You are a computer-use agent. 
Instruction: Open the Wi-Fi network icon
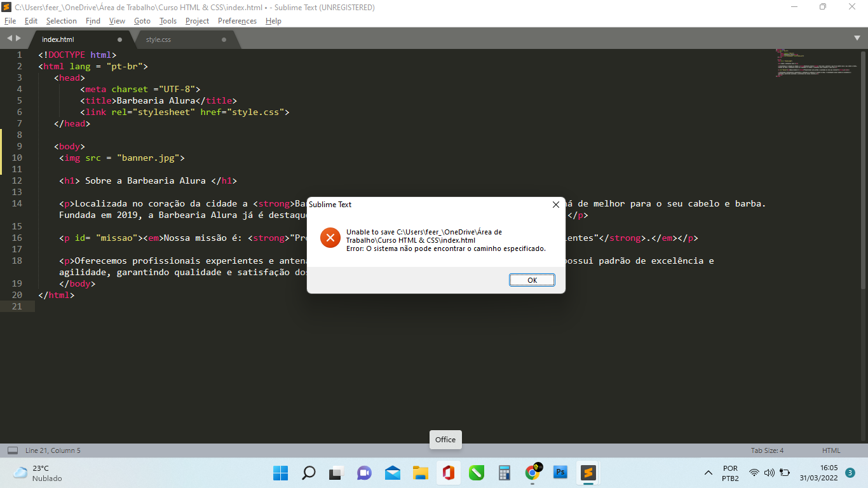coord(754,473)
